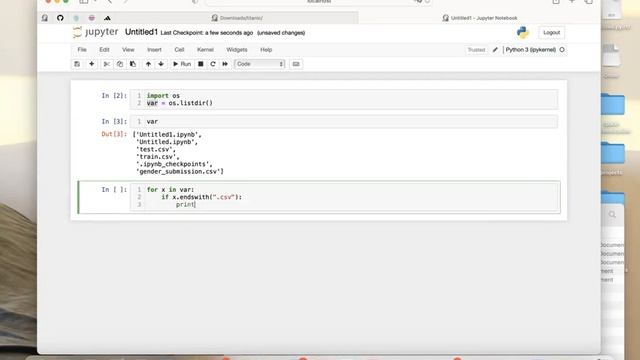Click the Python 3 (ipykernel) kernel name
Image resolution: width=640 pixels, height=360 pixels.
(x=531, y=50)
